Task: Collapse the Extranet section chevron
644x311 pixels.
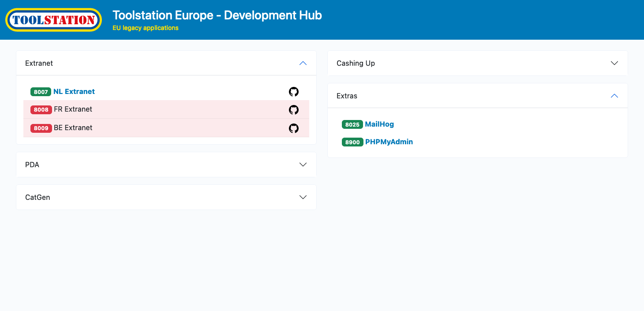Action: click(x=303, y=63)
